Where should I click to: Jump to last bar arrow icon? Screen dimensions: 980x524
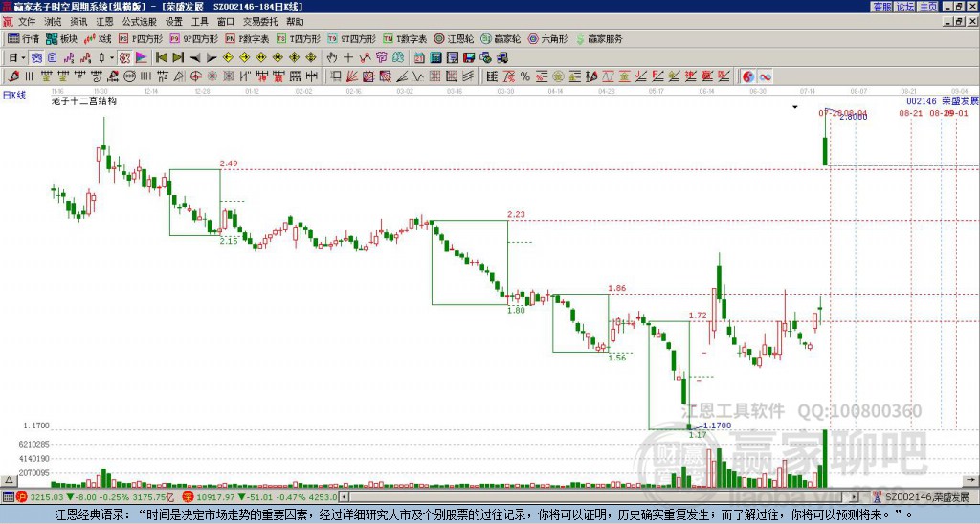click(178, 57)
